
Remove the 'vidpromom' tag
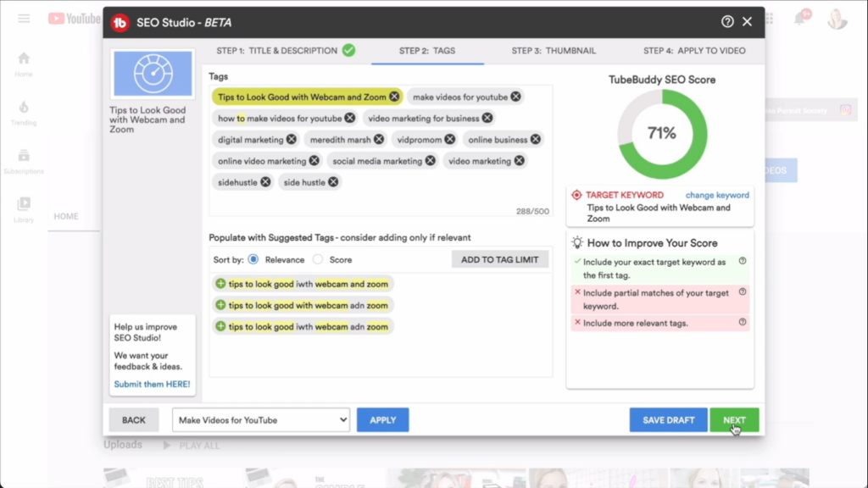click(449, 140)
